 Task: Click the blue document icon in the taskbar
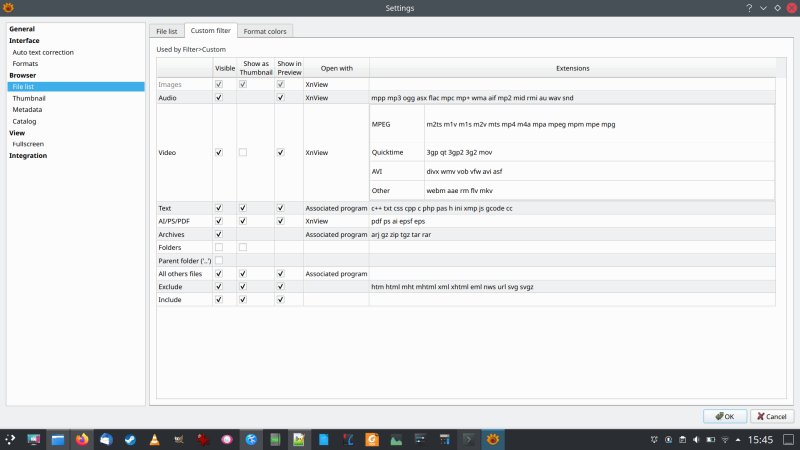coord(323,439)
